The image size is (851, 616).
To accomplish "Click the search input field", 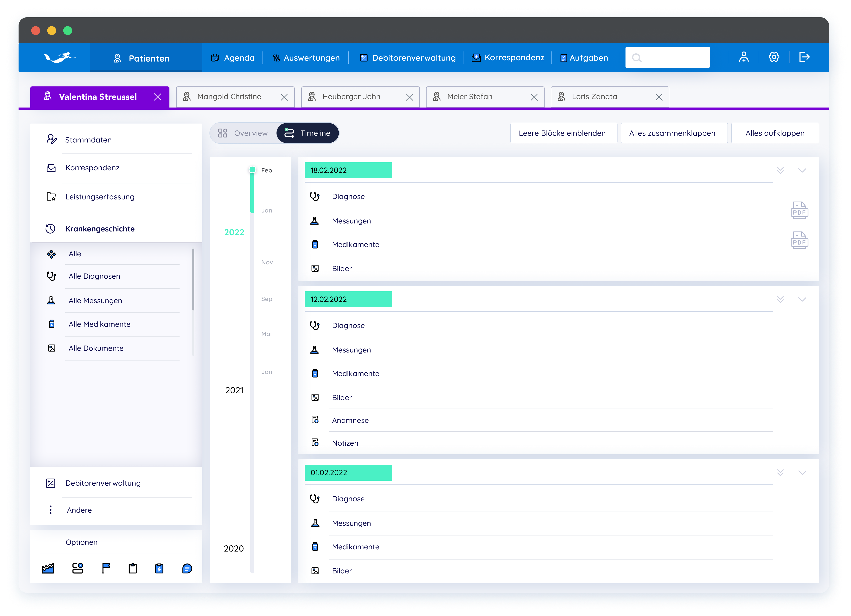I will pyautogui.click(x=667, y=57).
